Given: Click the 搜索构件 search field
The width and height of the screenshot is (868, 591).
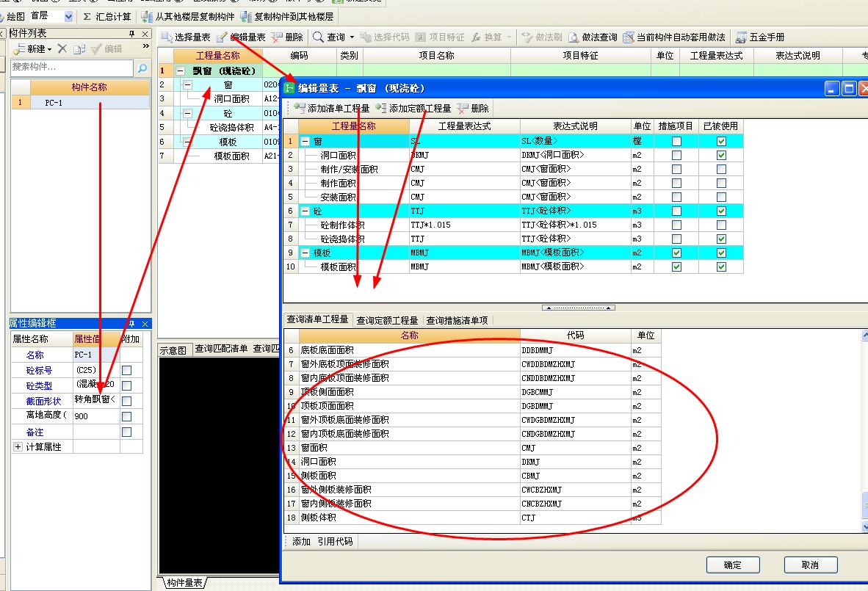Looking at the screenshot, I should point(72,67).
